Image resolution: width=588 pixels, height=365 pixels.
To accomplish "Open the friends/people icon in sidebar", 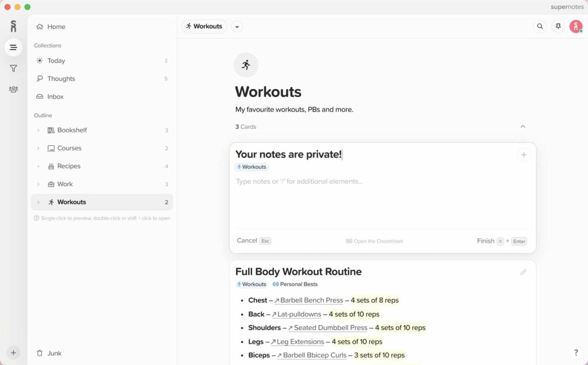I will [x=13, y=89].
